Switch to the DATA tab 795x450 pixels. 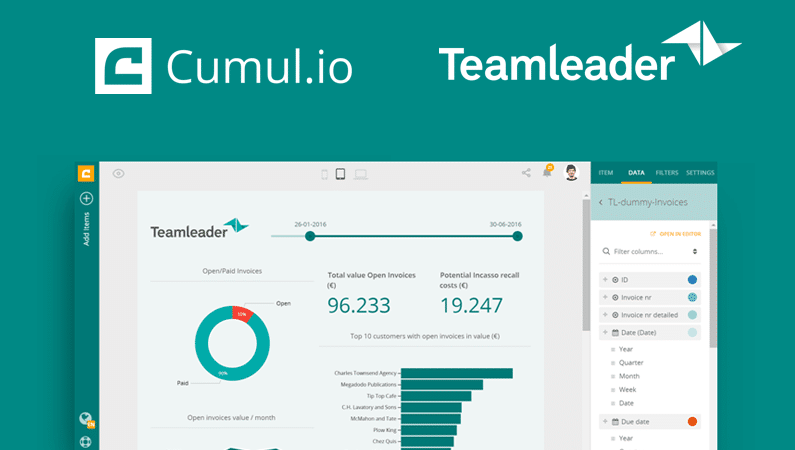click(636, 173)
